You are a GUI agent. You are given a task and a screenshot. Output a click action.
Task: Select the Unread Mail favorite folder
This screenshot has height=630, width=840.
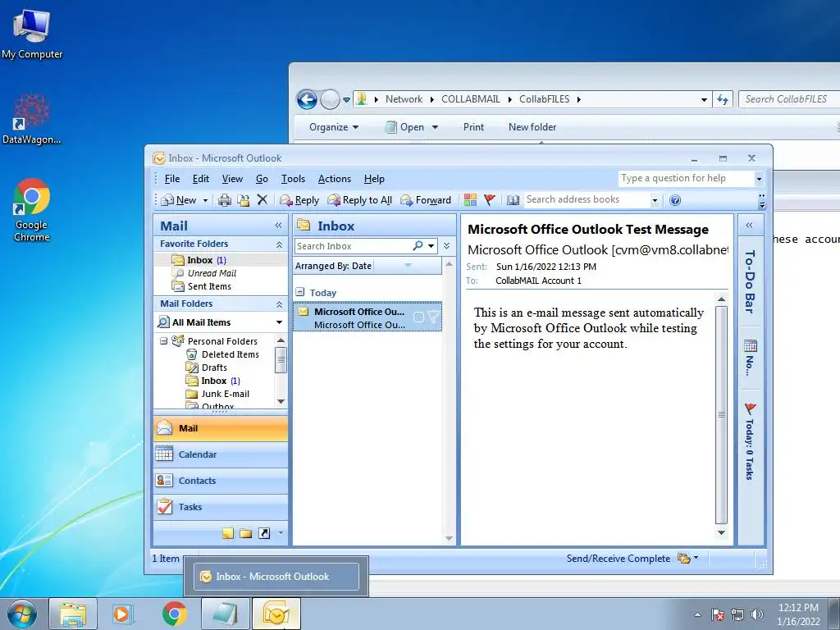tap(212, 273)
